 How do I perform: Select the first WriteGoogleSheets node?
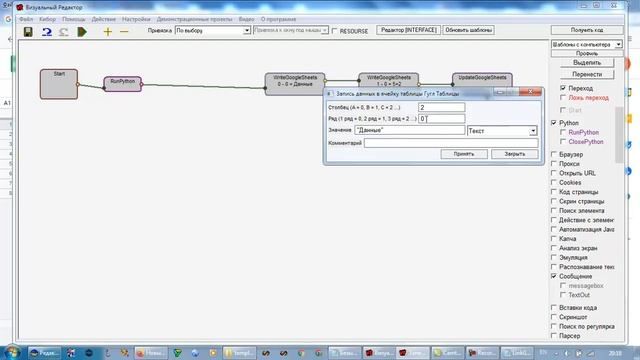(x=295, y=84)
